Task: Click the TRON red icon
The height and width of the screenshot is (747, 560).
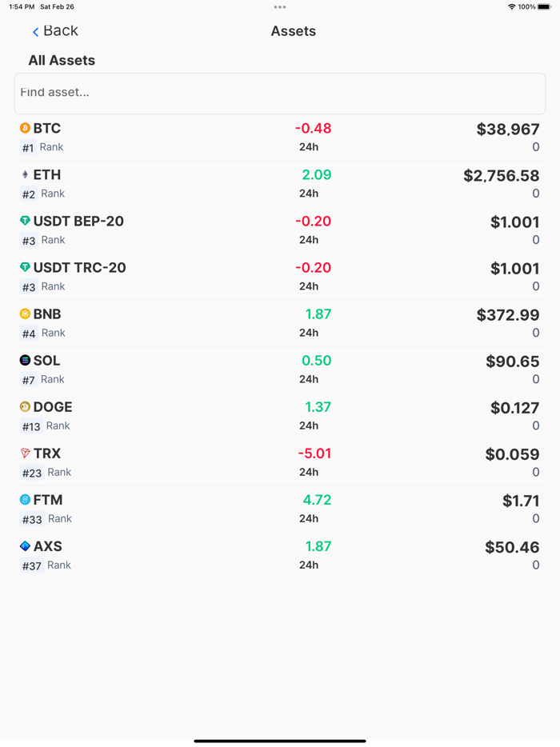Action: click(23, 453)
